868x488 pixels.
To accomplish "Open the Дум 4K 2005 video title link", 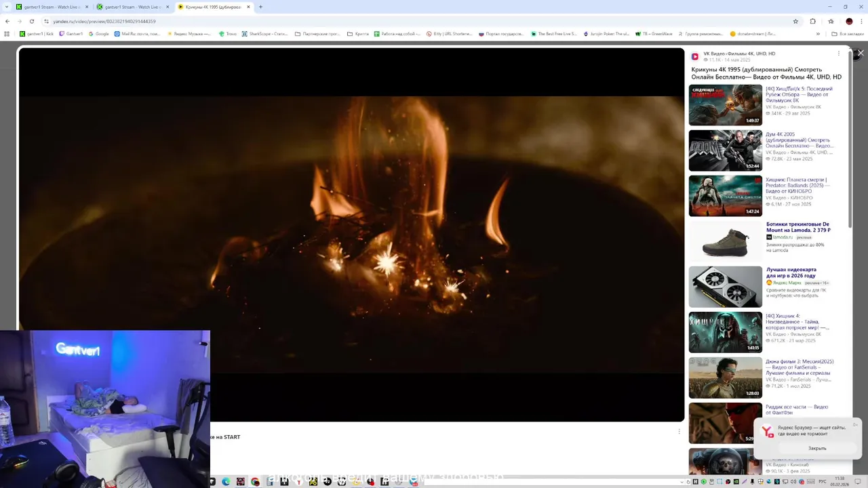I will pyautogui.click(x=800, y=140).
